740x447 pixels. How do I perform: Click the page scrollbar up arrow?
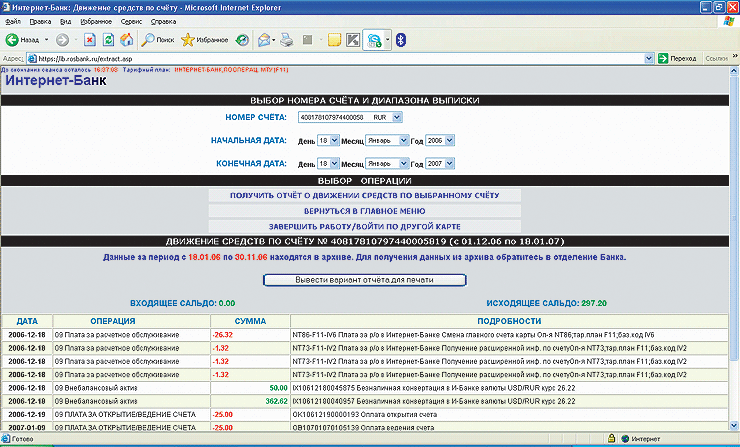point(734,71)
